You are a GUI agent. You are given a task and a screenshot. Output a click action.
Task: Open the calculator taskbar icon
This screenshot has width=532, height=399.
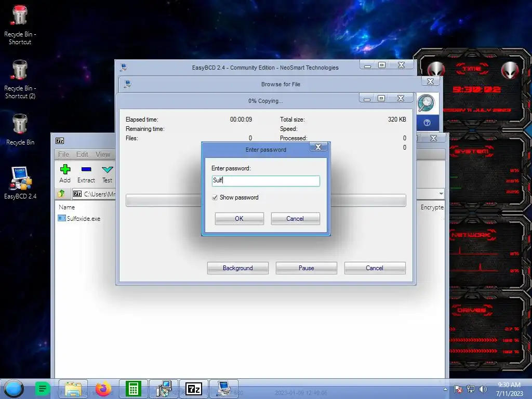[134, 389]
